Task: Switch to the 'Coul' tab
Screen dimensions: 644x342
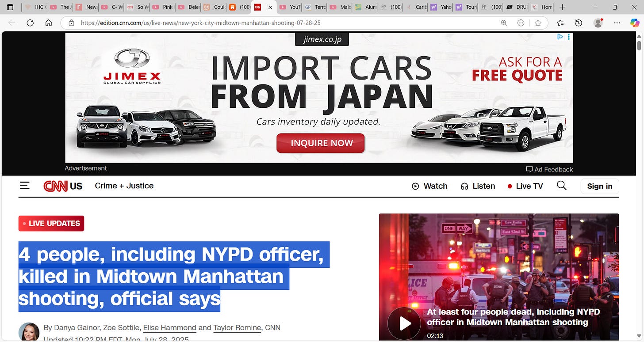Action: coord(214,7)
